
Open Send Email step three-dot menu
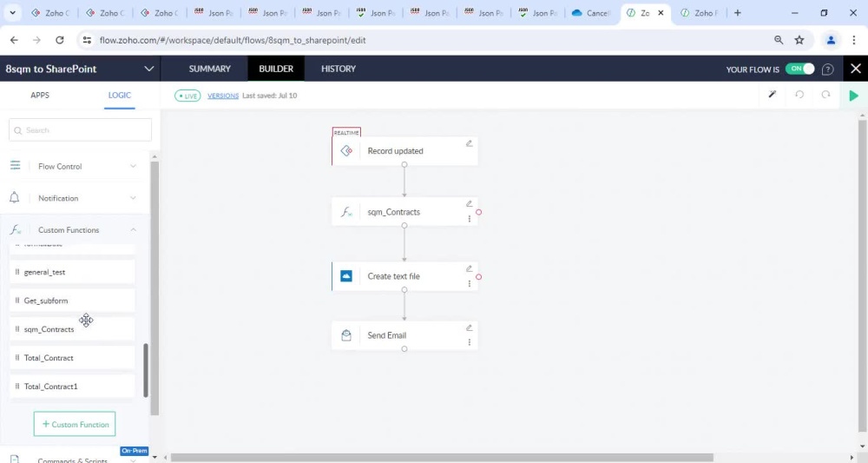click(469, 342)
